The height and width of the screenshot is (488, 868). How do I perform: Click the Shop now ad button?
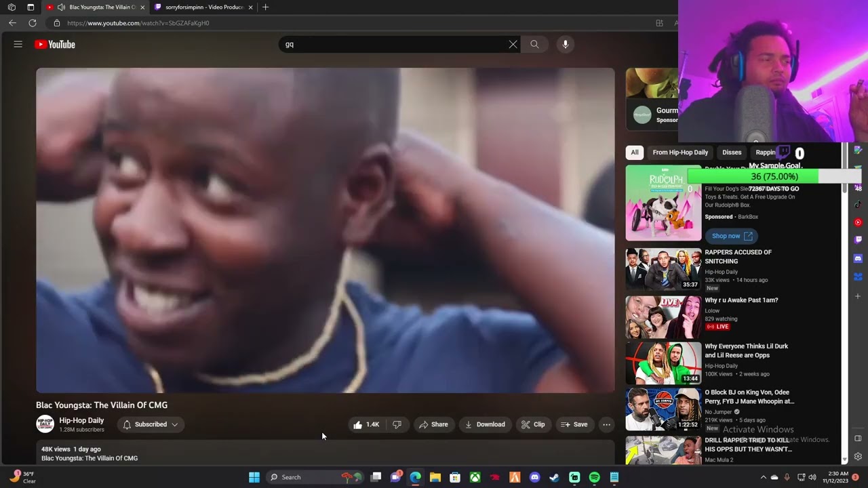(732, 236)
